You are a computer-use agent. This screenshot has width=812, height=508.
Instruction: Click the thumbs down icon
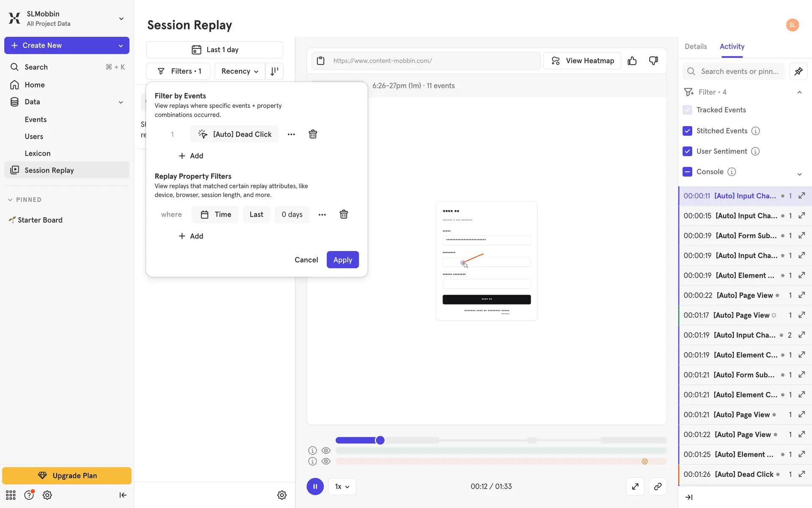pos(653,61)
